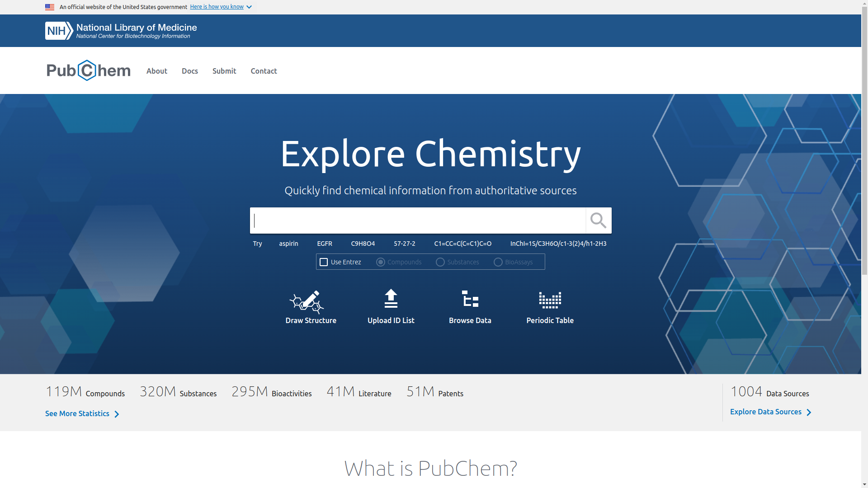Click the US flag icon in the banner
Viewport: 868px width, 488px height.
[49, 7]
